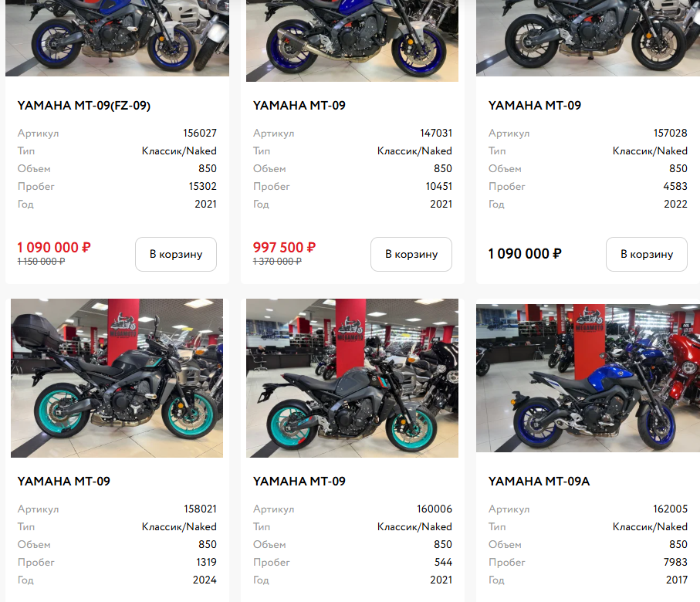Open photo of teal-wheeled MT-09 article 160006

pyautogui.click(x=352, y=378)
